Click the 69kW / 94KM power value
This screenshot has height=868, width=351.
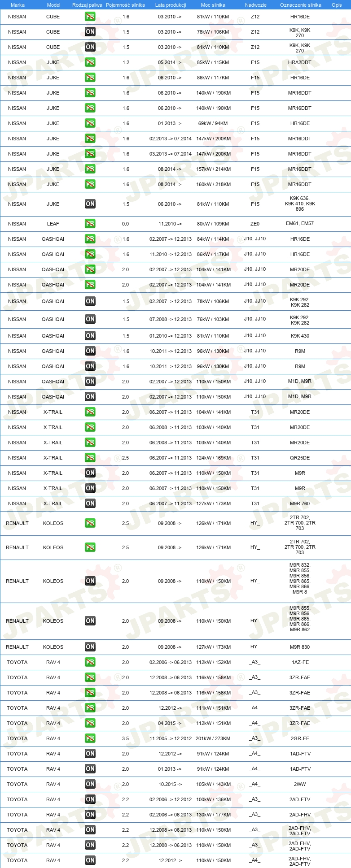point(213,123)
